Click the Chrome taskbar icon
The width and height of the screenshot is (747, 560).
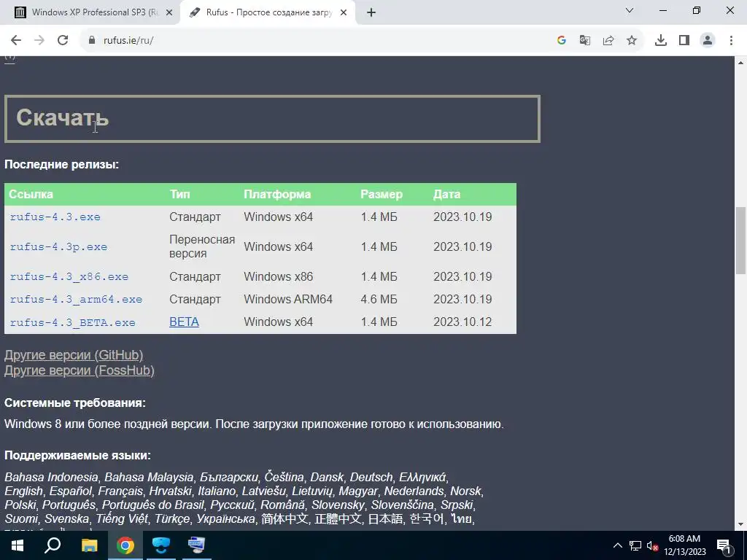click(x=125, y=545)
